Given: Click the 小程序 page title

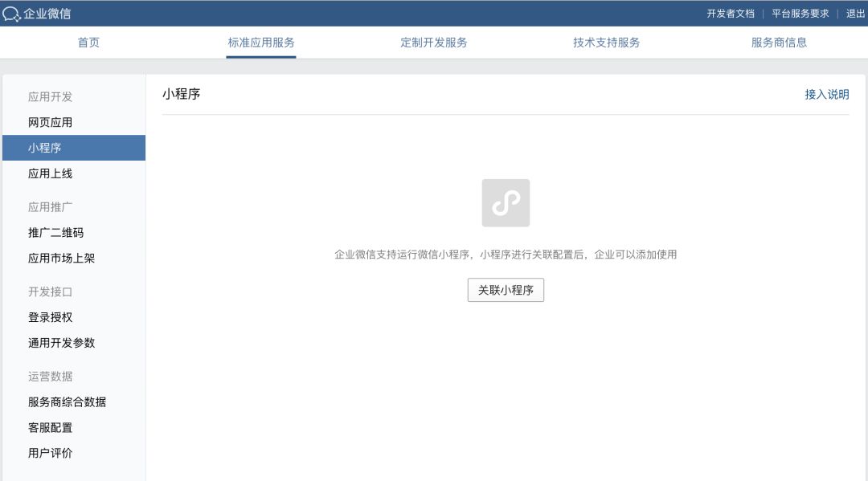Looking at the screenshot, I should pyautogui.click(x=181, y=94).
